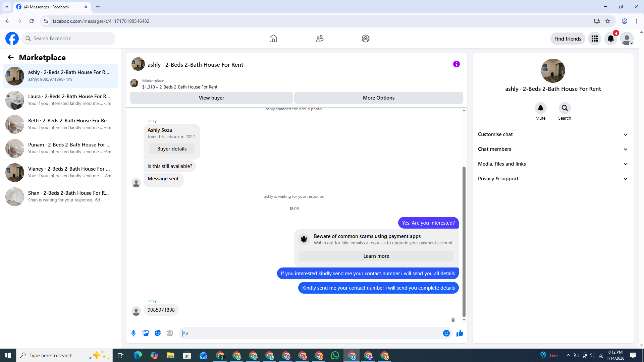644x362 pixels.
Task: Go to the Facebook Home tab
Action: 273,39
